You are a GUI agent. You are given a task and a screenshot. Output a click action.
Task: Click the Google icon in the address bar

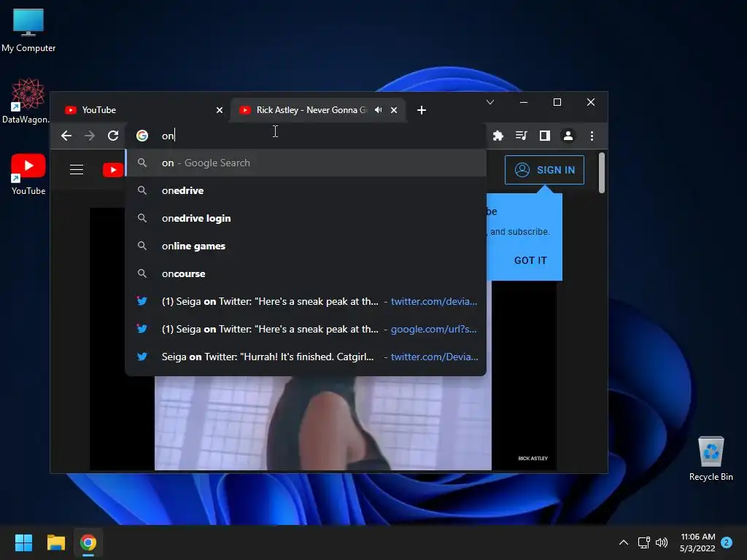coord(142,136)
